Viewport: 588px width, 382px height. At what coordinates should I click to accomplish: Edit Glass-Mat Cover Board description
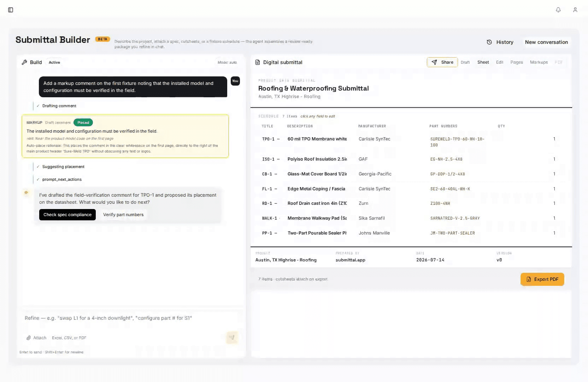click(x=317, y=174)
